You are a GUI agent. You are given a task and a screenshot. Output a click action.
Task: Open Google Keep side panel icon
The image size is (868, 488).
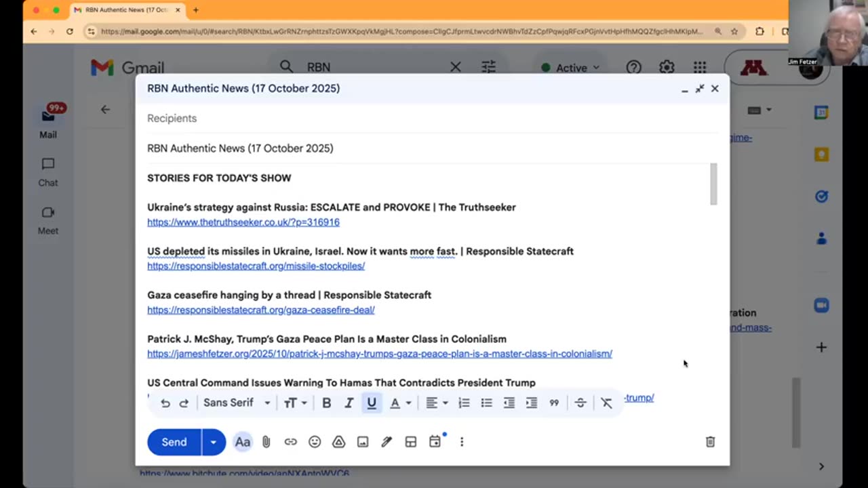coord(821,155)
